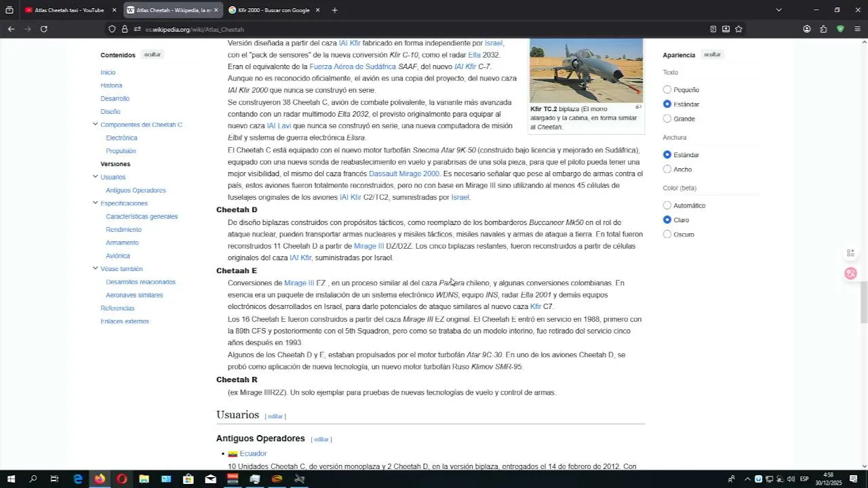Collapse Componentes del Cheetah C section
The height and width of the screenshot is (488, 868).
(x=95, y=124)
